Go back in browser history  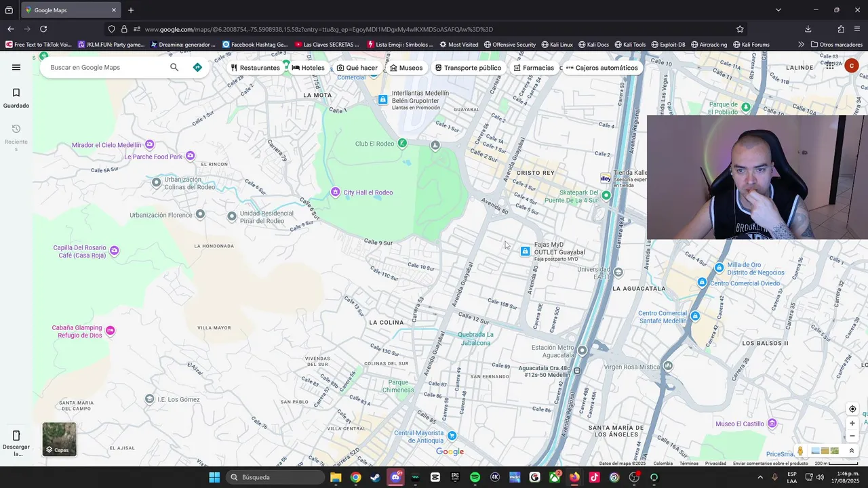11,29
